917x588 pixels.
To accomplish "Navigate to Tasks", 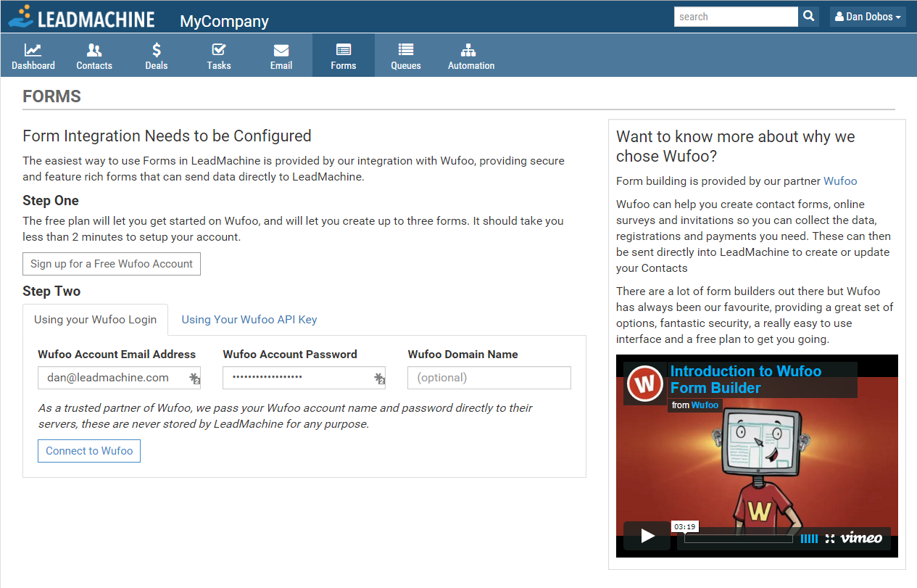I will 219,57.
